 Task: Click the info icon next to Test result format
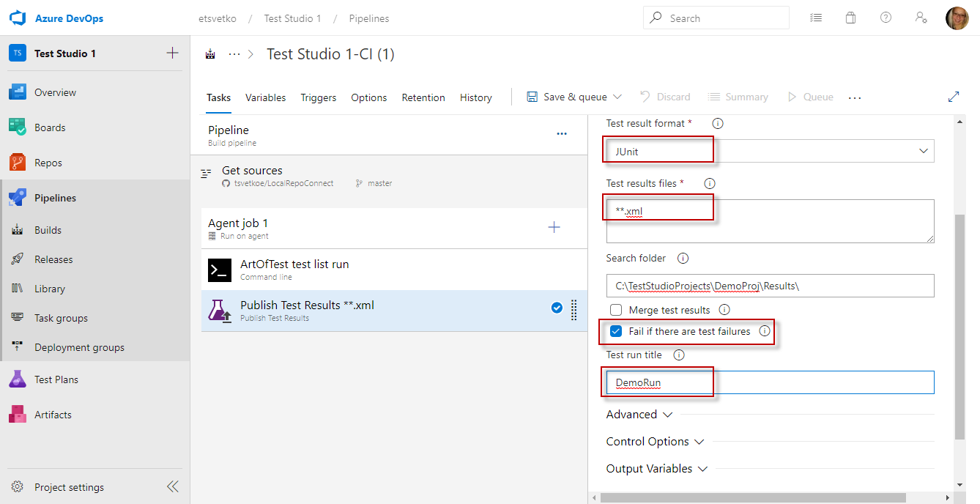point(718,123)
